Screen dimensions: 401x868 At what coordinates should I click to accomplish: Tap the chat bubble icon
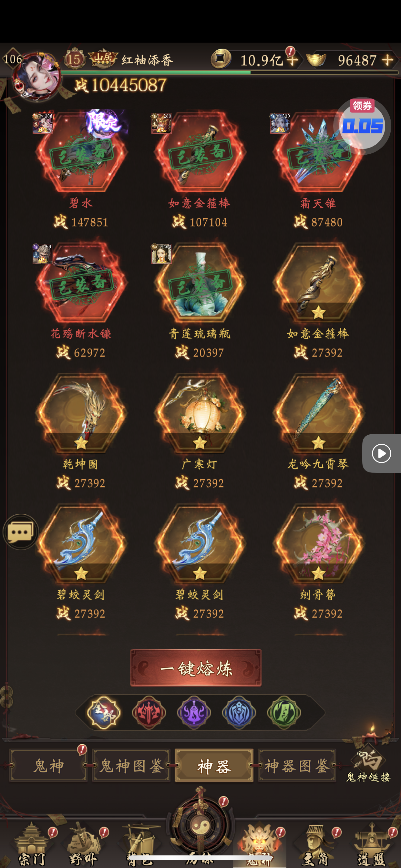(21, 532)
